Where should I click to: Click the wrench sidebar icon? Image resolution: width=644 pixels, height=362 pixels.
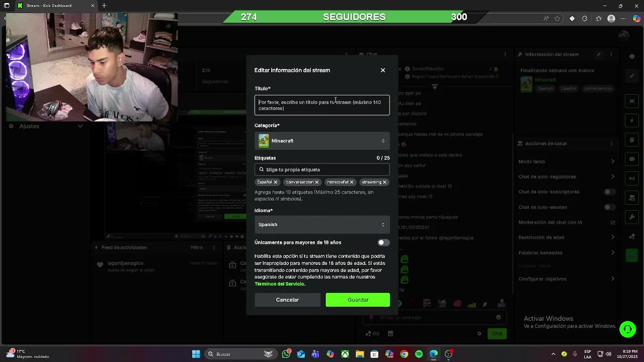pyautogui.click(x=632, y=217)
